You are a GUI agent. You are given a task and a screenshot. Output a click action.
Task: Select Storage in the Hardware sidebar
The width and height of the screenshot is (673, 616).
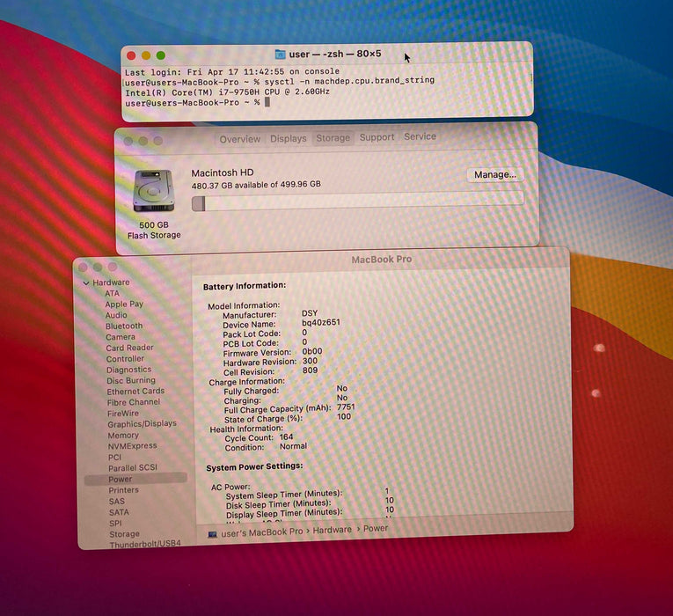pyautogui.click(x=124, y=534)
